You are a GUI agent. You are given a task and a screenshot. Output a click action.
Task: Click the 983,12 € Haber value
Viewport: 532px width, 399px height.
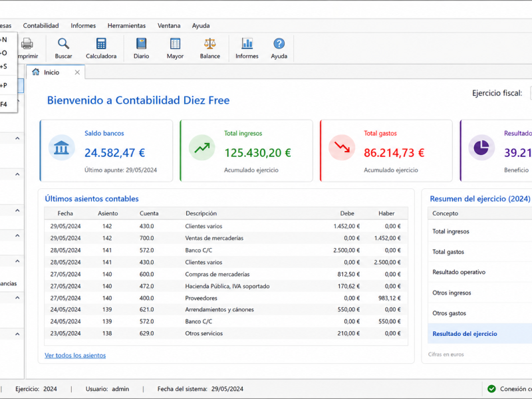point(390,298)
